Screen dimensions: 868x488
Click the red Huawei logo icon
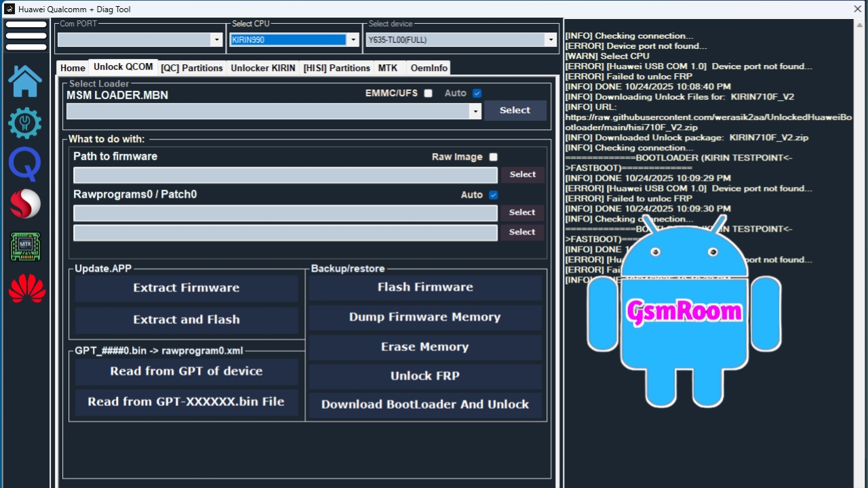pyautogui.click(x=27, y=289)
